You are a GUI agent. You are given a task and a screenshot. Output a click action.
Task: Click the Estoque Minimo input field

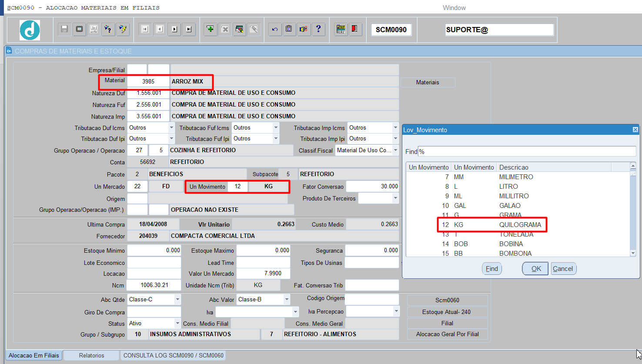(154, 250)
